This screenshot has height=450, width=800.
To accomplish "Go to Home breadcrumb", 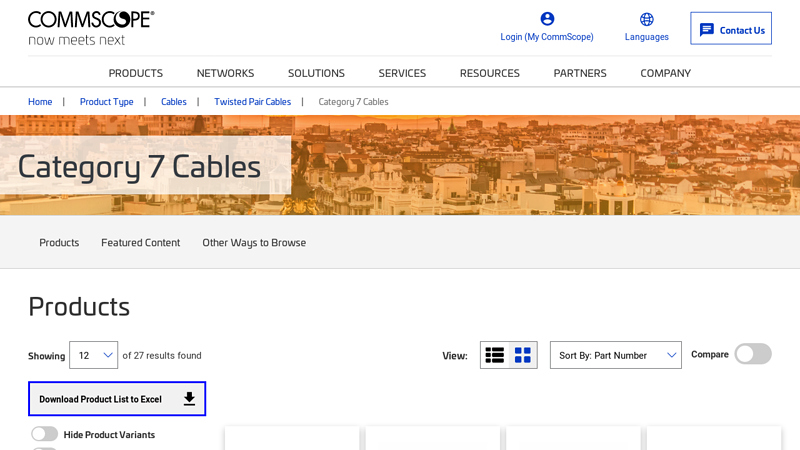I will pyautogui.click(x=40, y=102).
